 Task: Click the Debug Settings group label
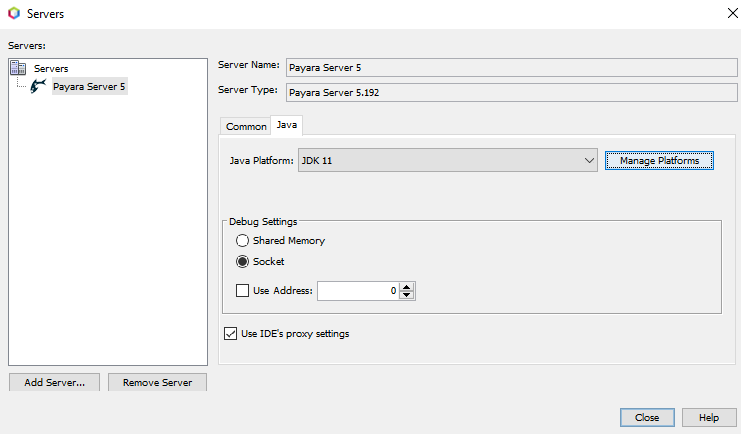click(263, 221)
